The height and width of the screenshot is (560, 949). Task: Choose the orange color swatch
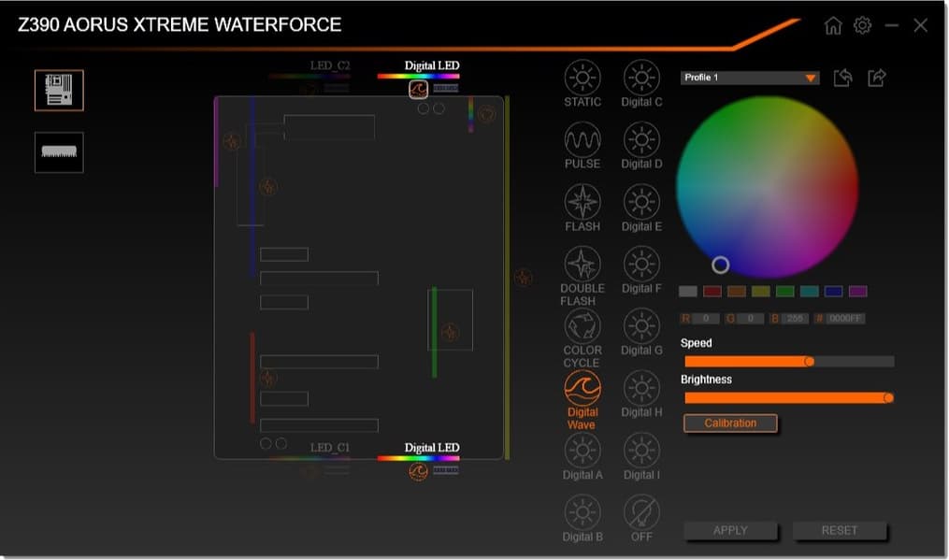pos(737,291)
